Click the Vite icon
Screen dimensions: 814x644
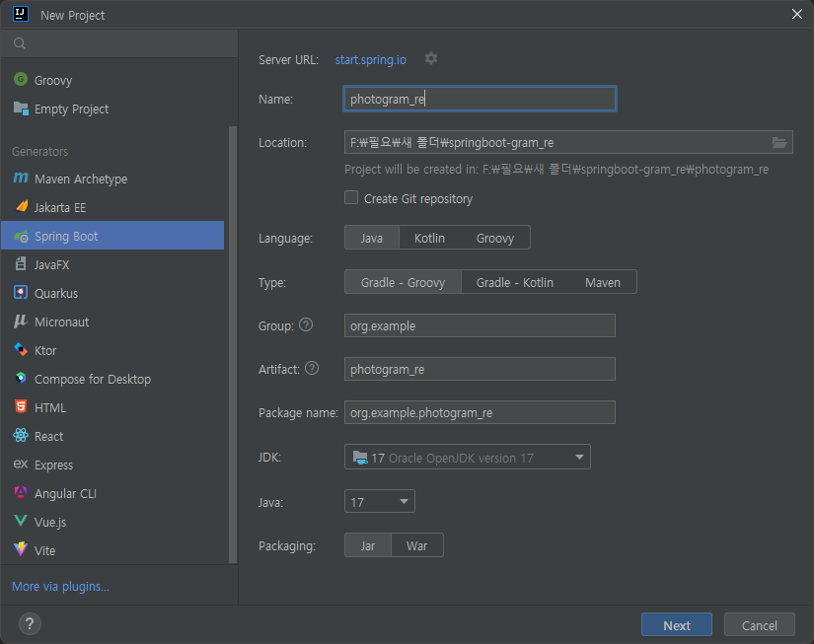(21, 549)
